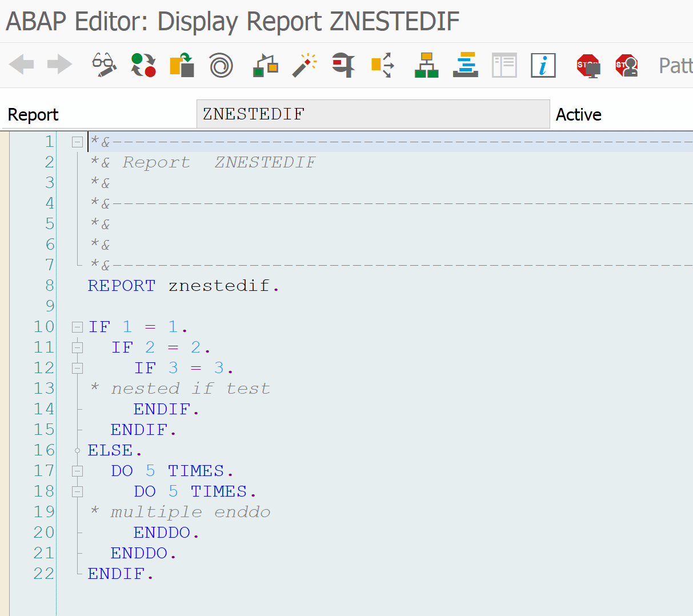Open documentation via the info icon
The height and width of the screenshot is (616, 693).
tap(543, 65)
